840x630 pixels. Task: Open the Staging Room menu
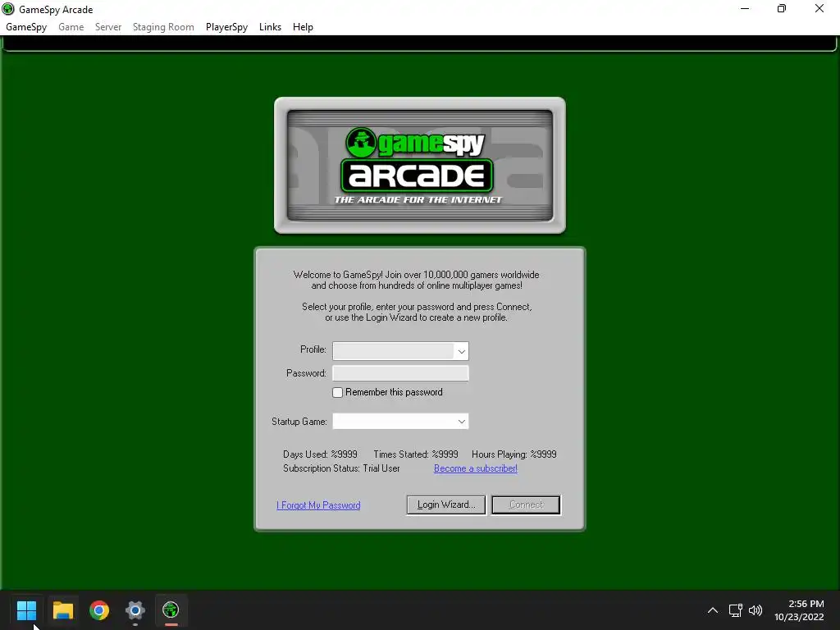163,27
